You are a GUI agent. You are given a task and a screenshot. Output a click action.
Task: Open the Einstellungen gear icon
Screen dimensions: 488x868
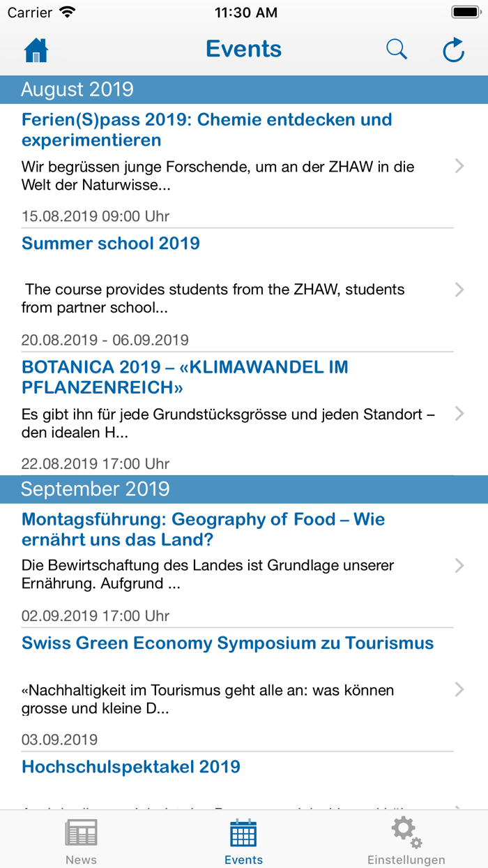click(406, 832)
